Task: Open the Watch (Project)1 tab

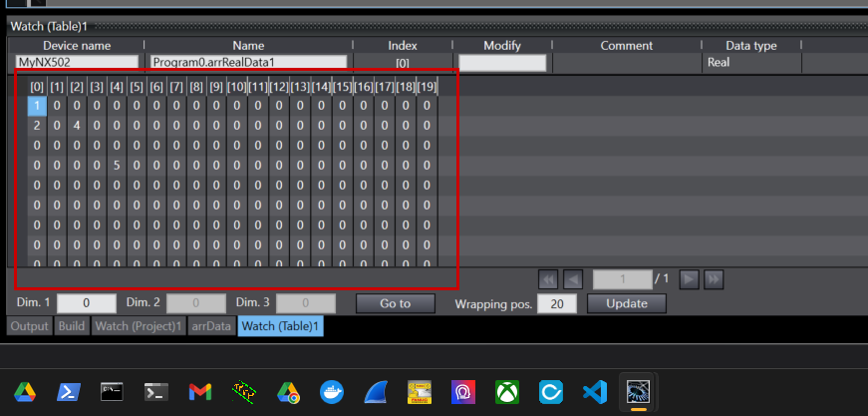Action: 138,326
